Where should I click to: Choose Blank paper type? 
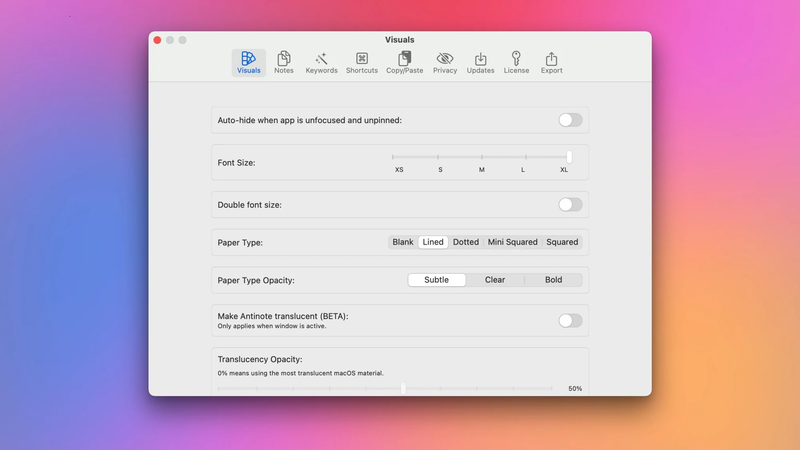(x=403, y=242)
